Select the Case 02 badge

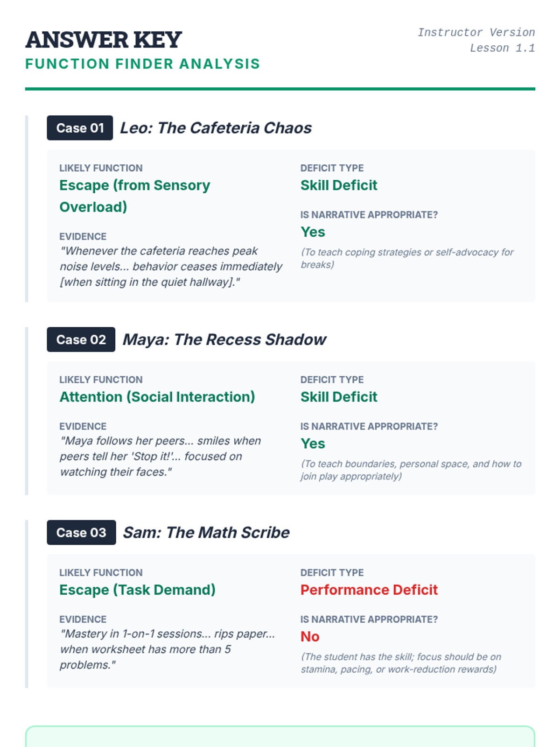(81, 339)
